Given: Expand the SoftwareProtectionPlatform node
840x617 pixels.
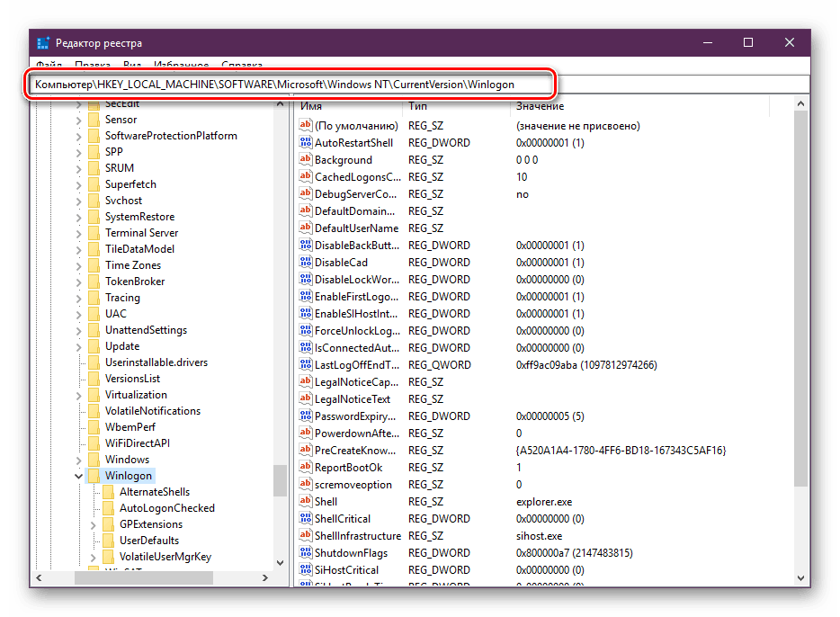Looking at the screenshot, I should tap(79, 136).
